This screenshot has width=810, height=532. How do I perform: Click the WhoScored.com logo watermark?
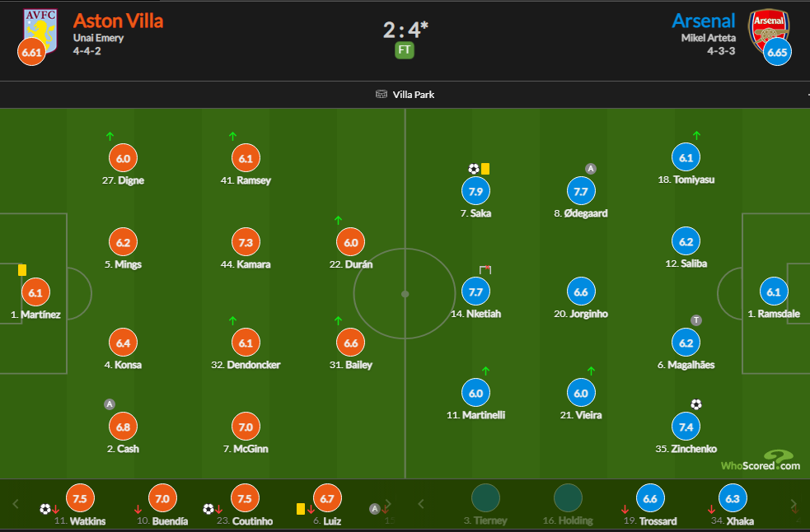point(761,460)
